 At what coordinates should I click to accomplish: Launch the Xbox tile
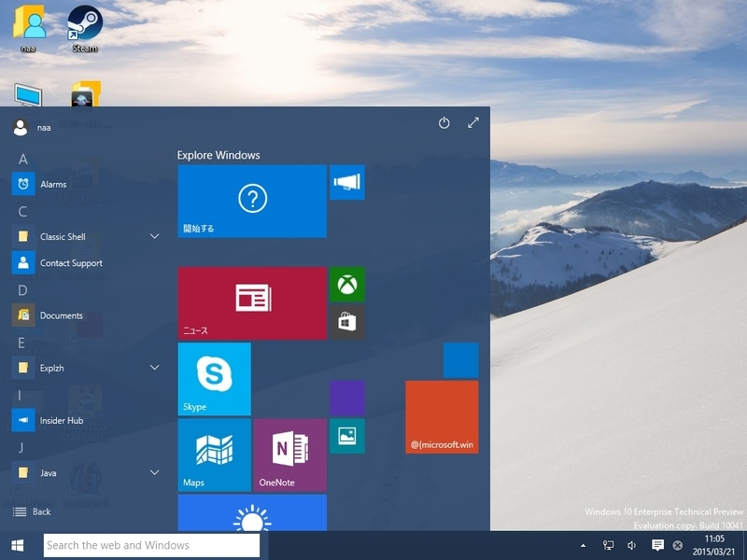click(347, 285)
